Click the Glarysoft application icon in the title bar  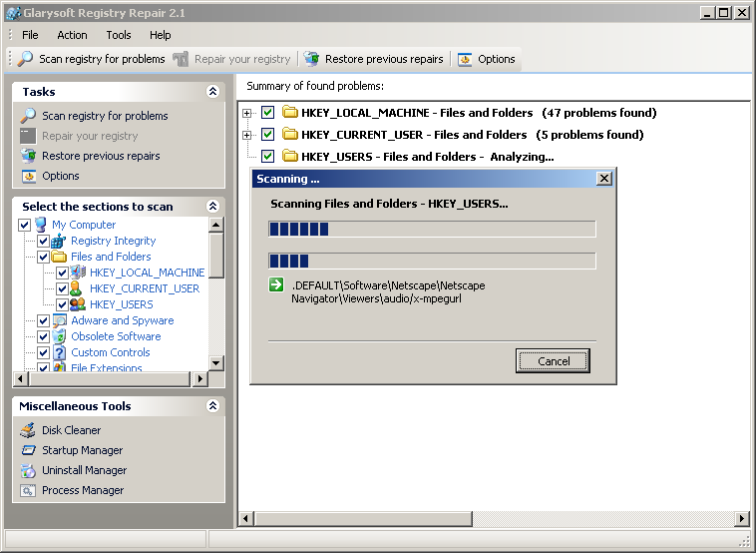tap(14, 13)
